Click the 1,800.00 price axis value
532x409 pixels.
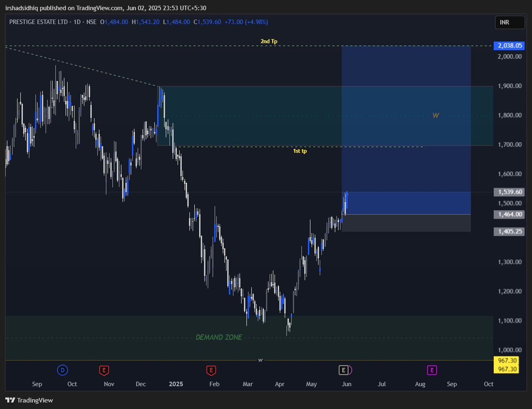(x=510, y=115)
